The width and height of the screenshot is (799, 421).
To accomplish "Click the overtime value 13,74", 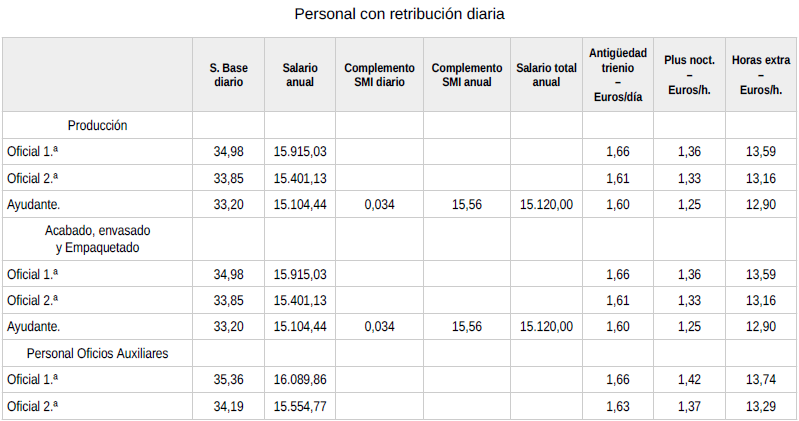I will point(760,380).
